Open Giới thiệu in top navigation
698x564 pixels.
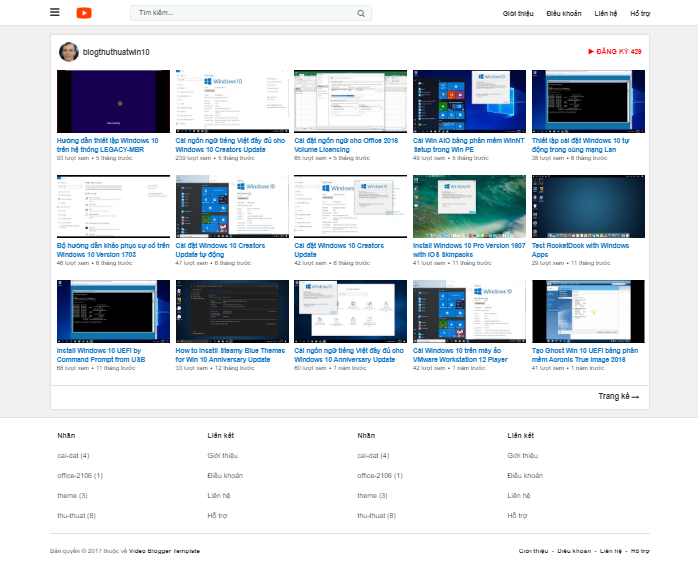[x=518, y=13]
